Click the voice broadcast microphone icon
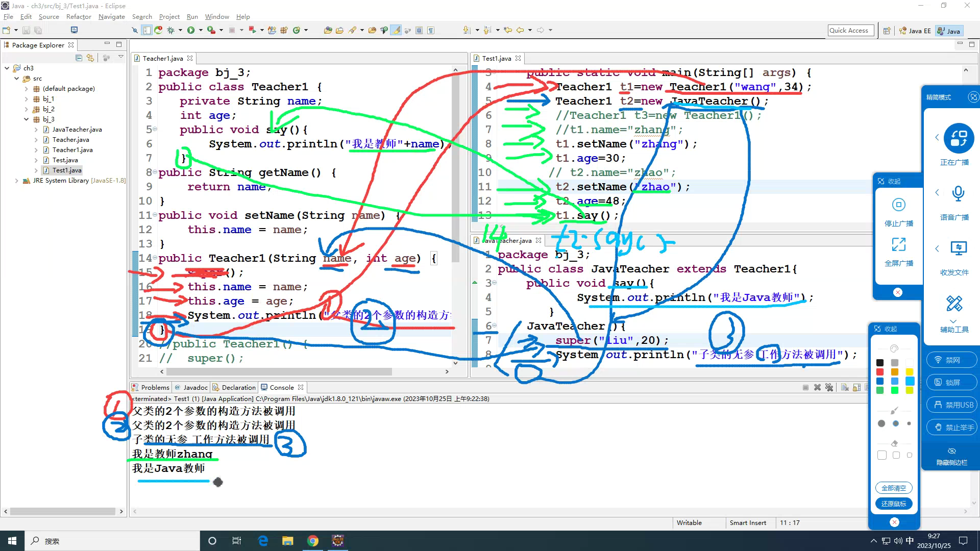 [x=958, y=194]
